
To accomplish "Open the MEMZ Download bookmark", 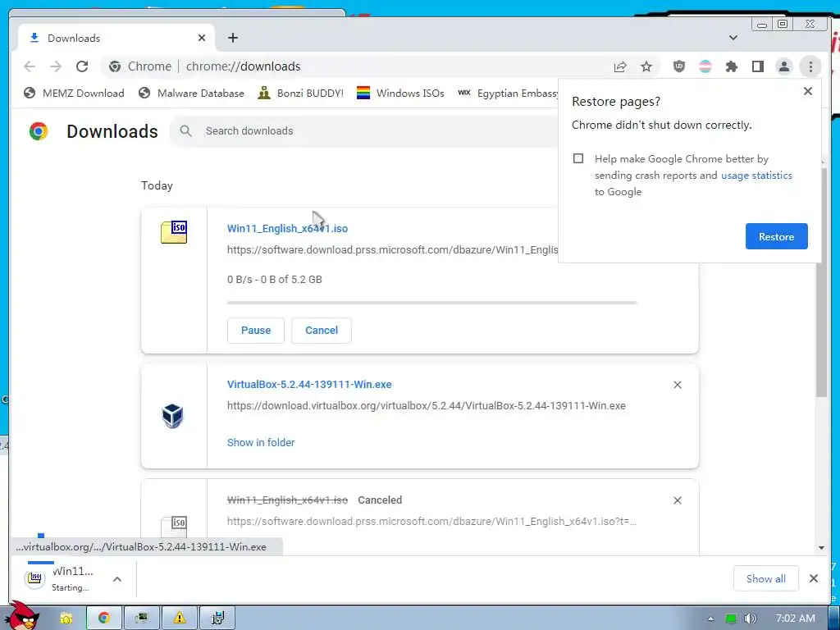I will pyautogui.click(x=74, y=94).
